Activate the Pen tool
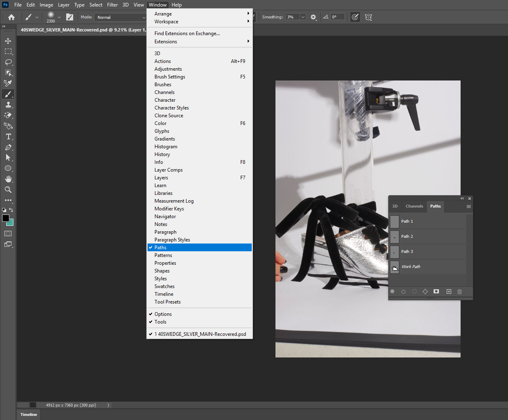This screenshot has height=420, width=508. (8, 147)
